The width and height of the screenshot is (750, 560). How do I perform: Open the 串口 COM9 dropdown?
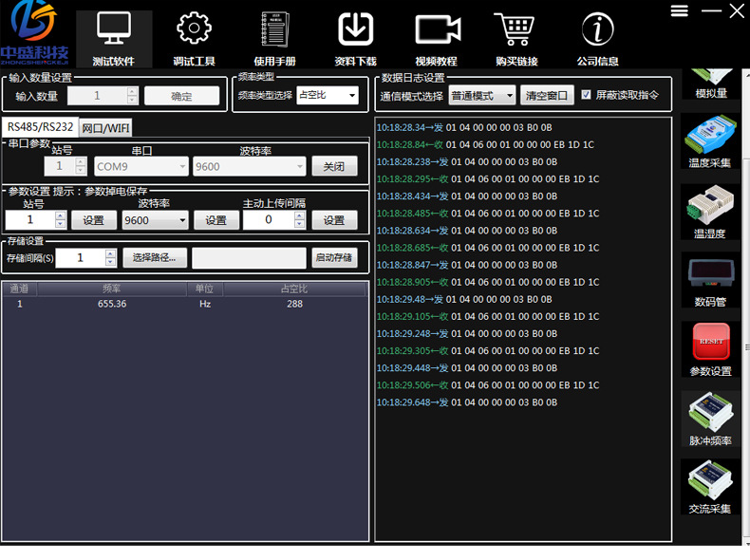141,166
